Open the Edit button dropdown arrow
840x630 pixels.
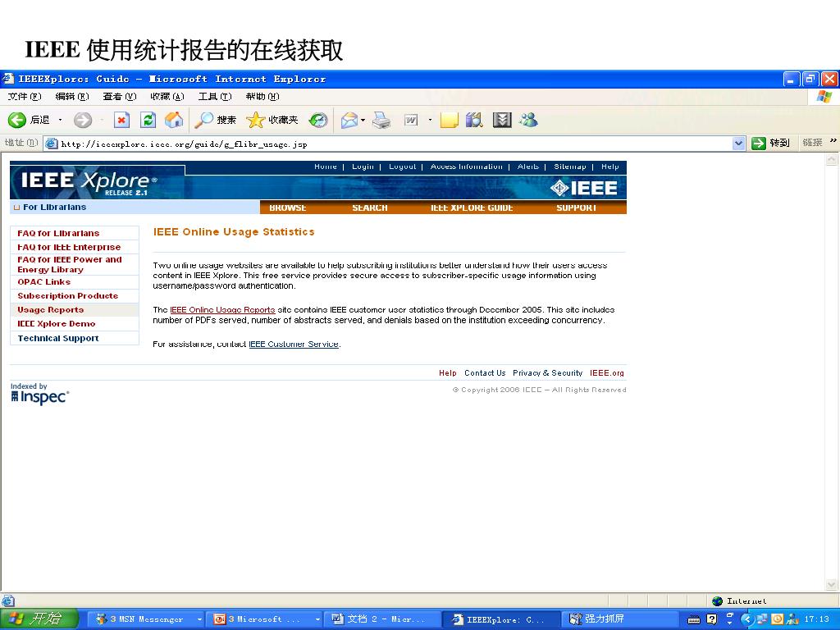pos(430,120)
